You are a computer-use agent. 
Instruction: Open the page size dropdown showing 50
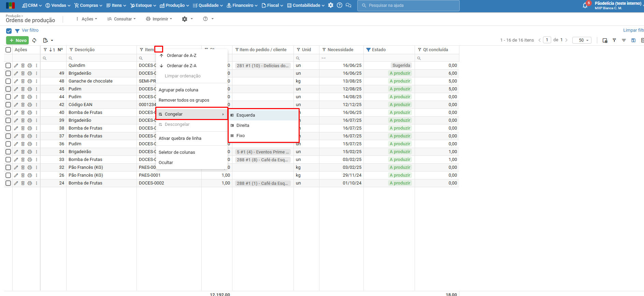pyautogui.click(x=582, y=40)
